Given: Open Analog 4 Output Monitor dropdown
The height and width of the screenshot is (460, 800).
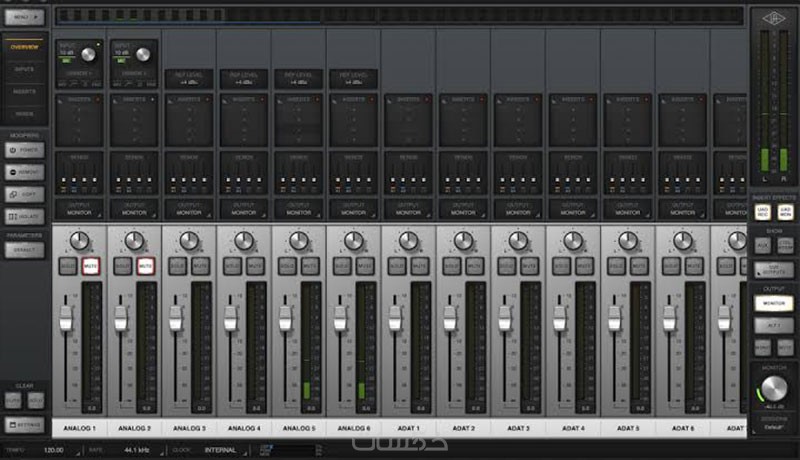Looking at the screenshot, I should pos(244,209).
